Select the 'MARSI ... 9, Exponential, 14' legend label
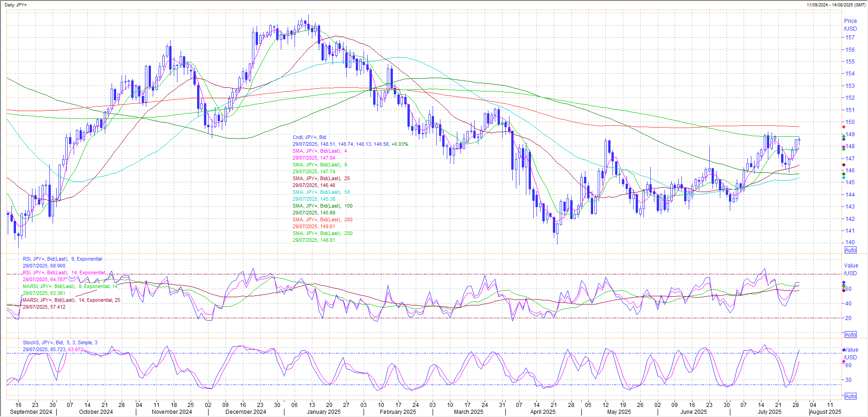Image resolution: width=868 pixels, height=417 pixels. pos(70,286)
